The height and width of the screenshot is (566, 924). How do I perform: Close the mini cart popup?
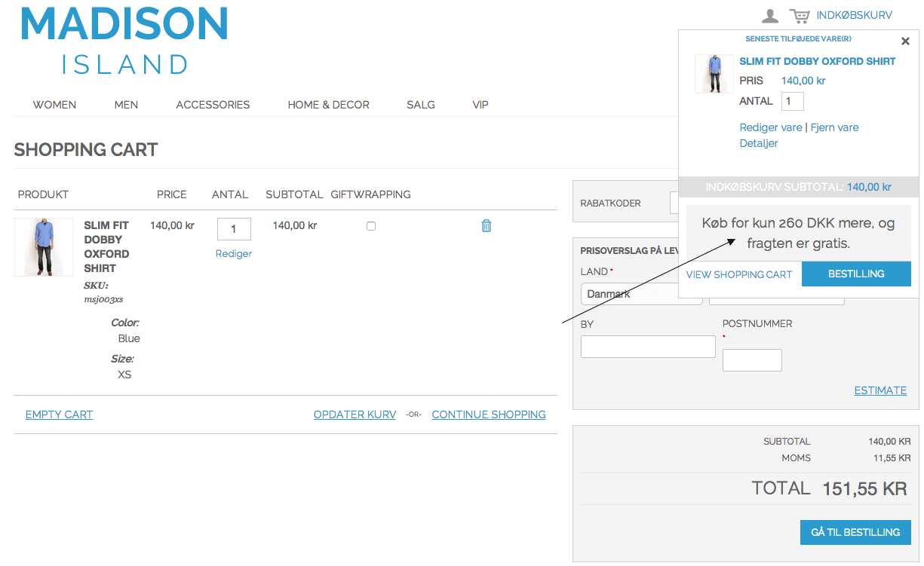[905, 41]
